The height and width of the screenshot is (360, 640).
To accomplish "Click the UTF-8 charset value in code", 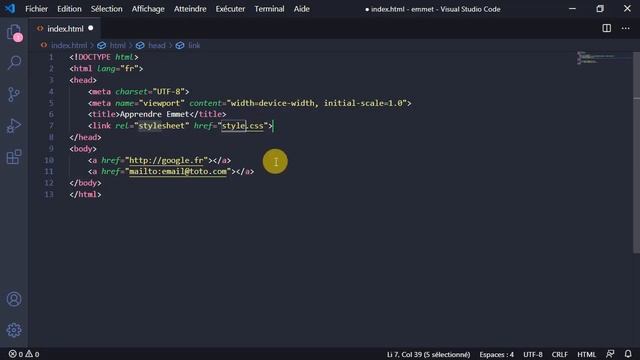I will coord(169,91).
